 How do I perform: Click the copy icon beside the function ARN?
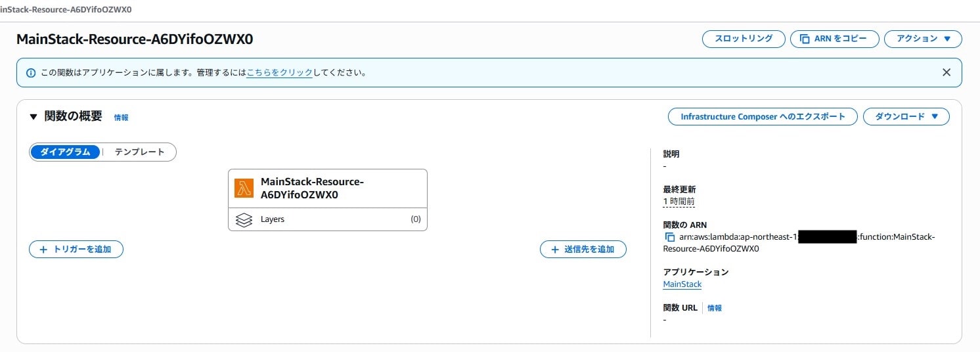[670, 237]
